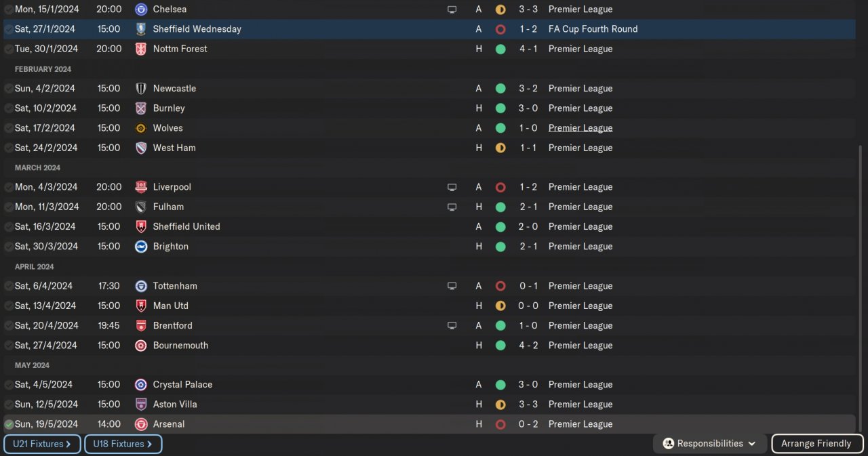Image resolution: width=868 pixels, height=456 pixels.
Task: Click the Tottenham club crest icon
Action: click(141, 286)
